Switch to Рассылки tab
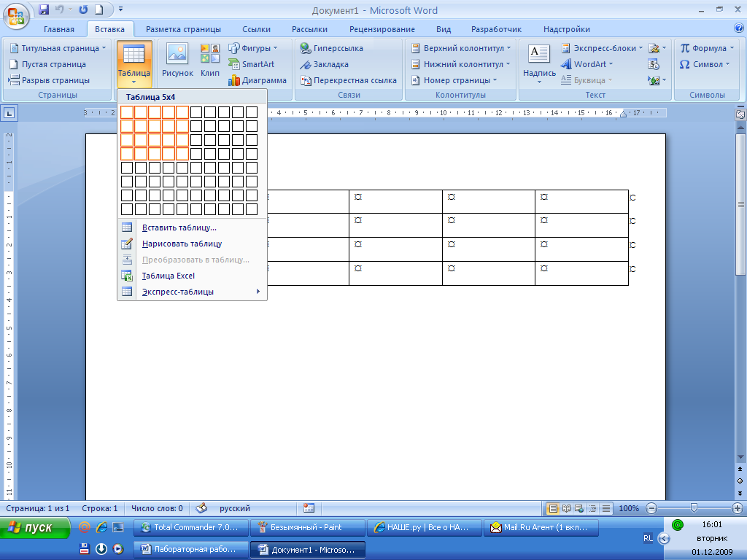 coord(309,29)
